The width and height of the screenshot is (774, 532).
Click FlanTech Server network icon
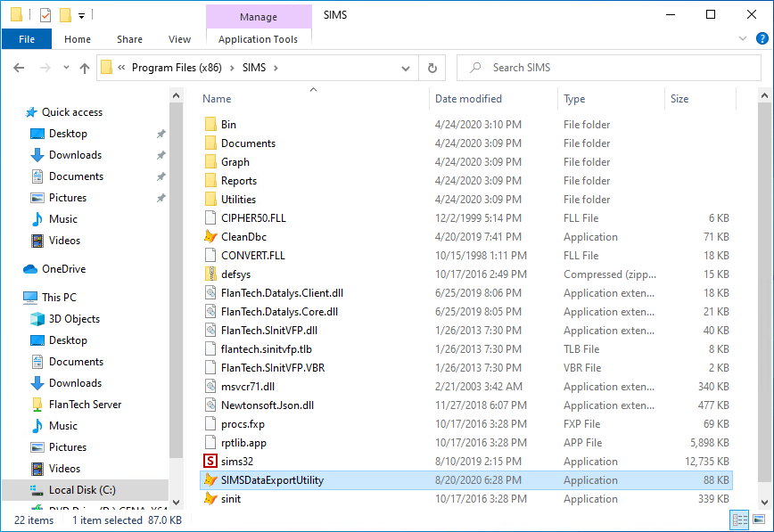tap(37, 405)
